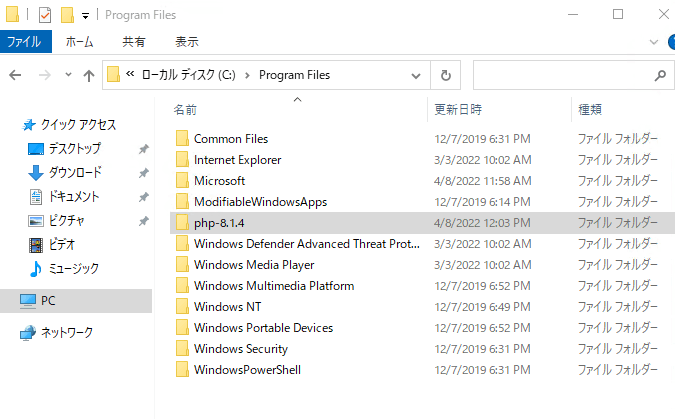Open the recent locations dropdown arrow
Screen dimensions: 675x419
pos(68,74)
